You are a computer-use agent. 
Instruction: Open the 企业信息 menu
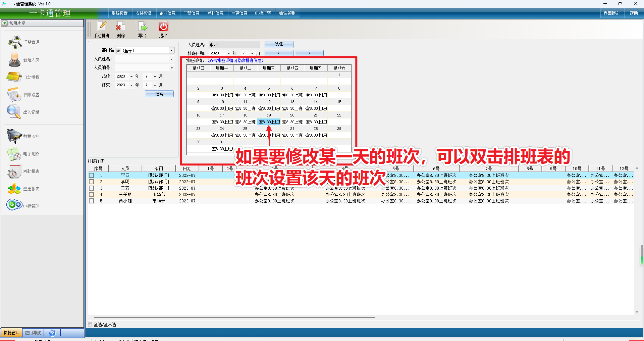[167, 13]
